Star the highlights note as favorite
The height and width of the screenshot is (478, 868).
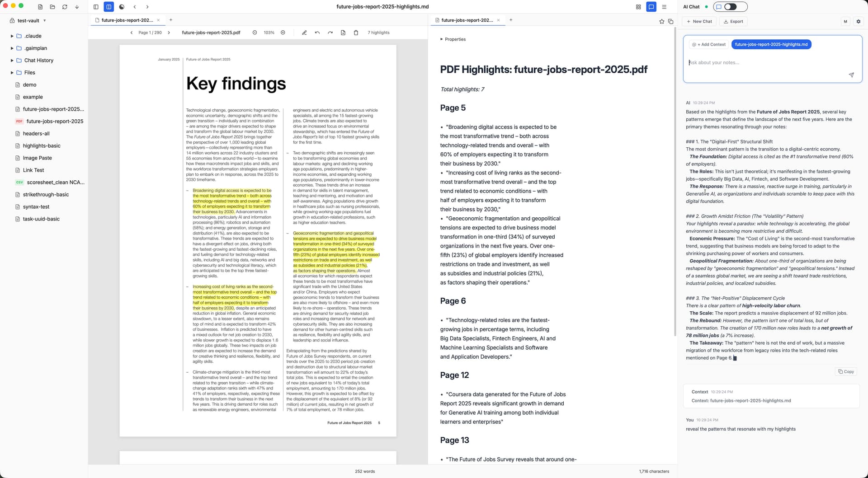click(x=662, y=21)
